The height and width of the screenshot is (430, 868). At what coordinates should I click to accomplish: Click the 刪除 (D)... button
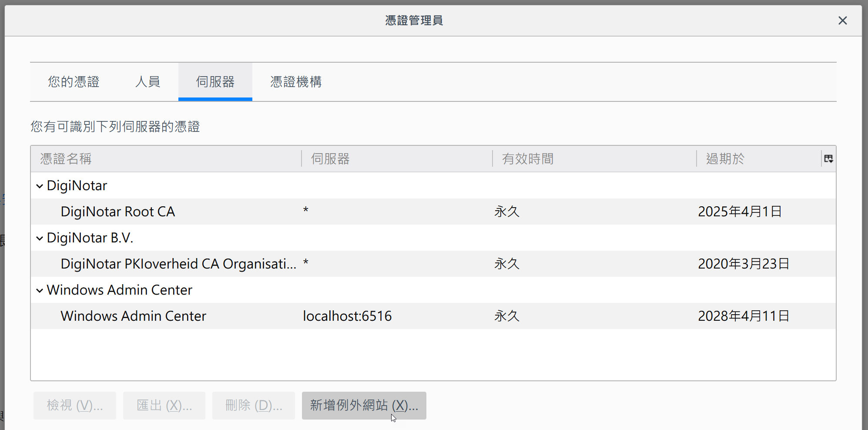tap(254, 406)
